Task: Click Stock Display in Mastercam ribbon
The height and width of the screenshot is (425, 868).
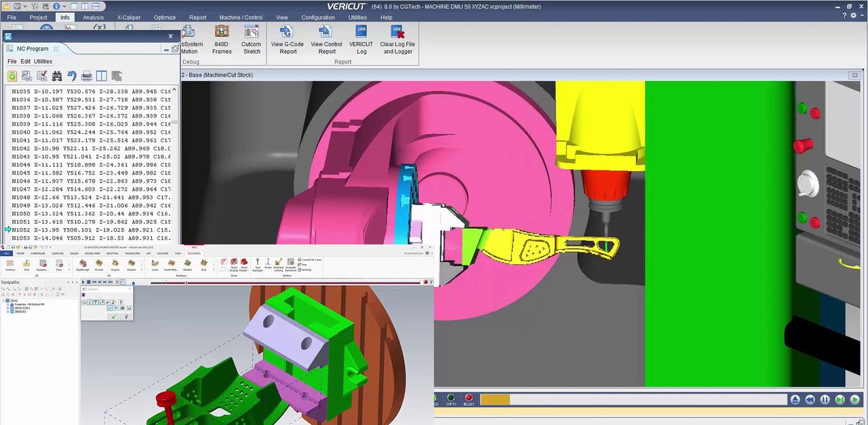Action: 234,265
